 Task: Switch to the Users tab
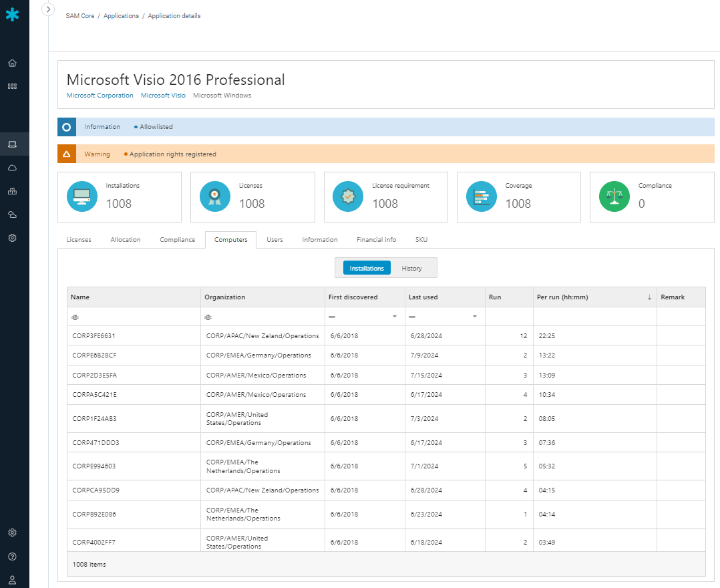274,239
